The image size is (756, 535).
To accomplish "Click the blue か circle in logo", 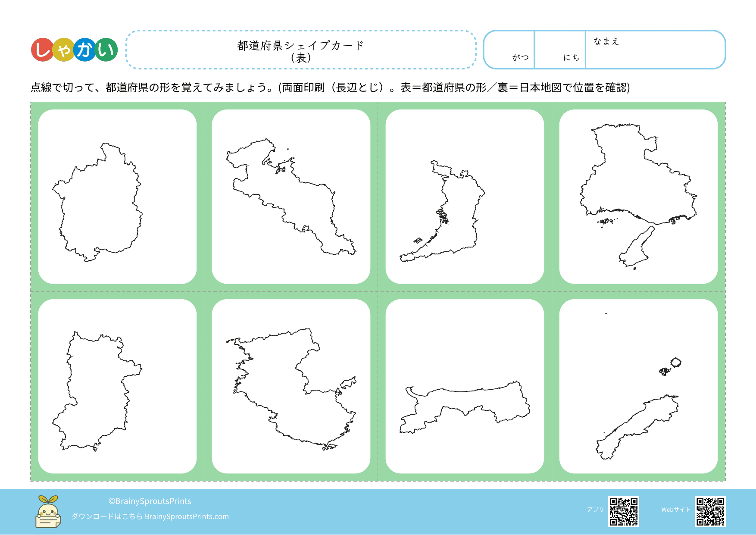I will pos(84,50).
